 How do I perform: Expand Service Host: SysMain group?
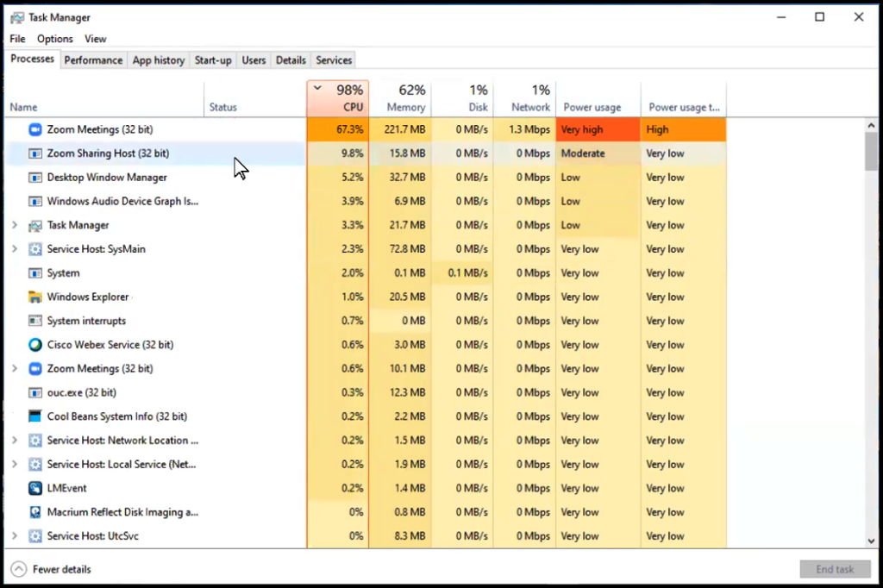tap(15, 249)
